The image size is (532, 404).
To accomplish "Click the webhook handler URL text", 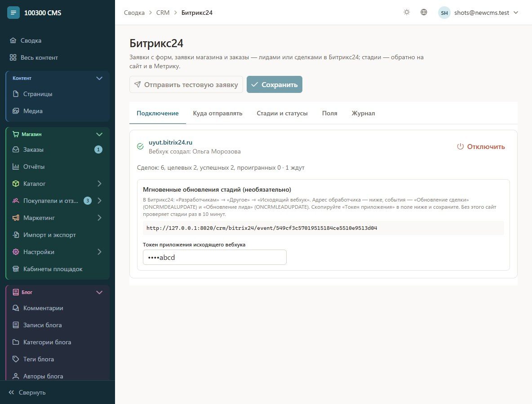I will 262,228.
